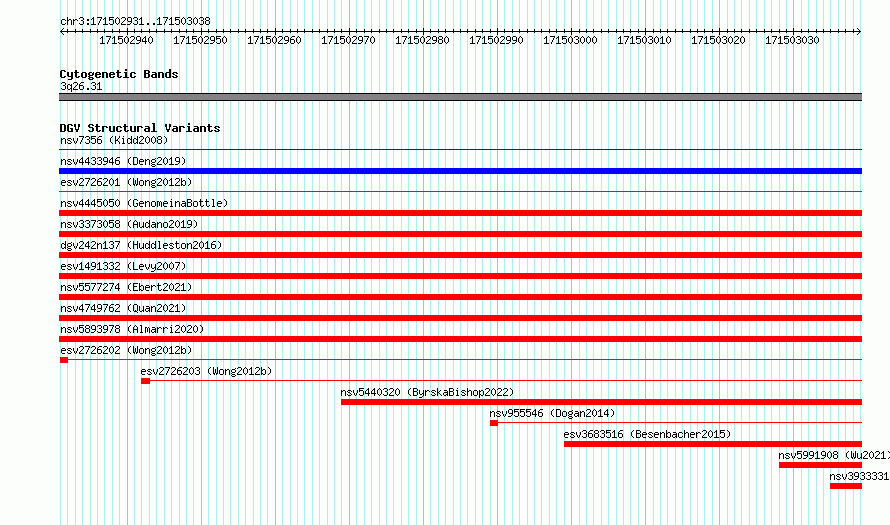
Task: Click the chr3:171502931..171503038 region label
Action: (135, 21)
